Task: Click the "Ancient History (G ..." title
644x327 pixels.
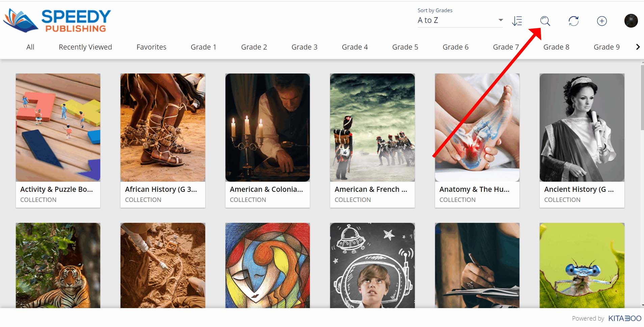Action: (579, 189)
